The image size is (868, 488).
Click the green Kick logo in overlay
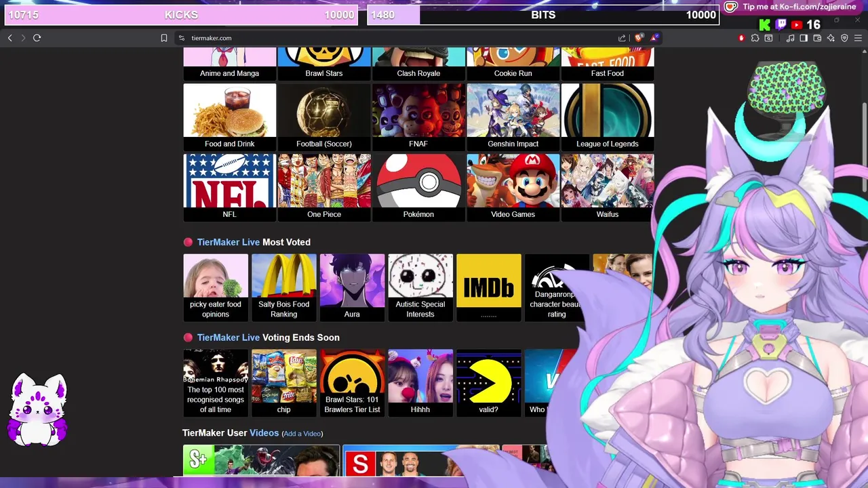(765, 25)
